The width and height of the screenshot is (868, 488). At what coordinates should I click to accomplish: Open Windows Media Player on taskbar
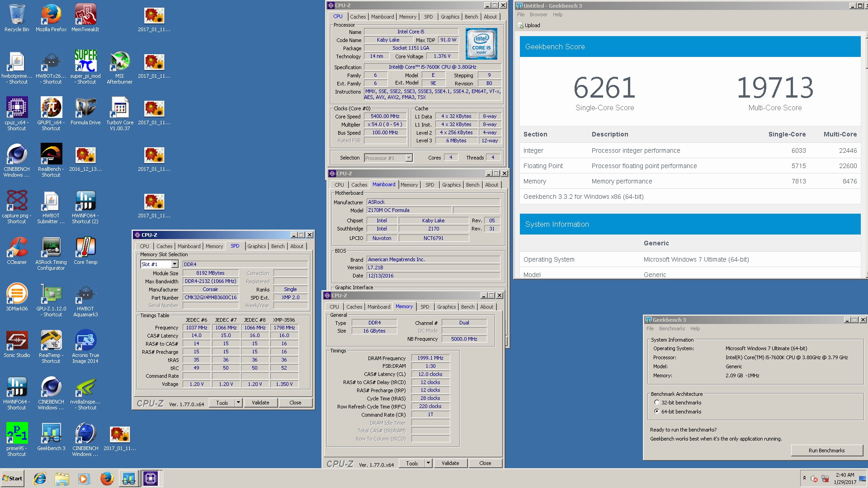click(84, 479)
